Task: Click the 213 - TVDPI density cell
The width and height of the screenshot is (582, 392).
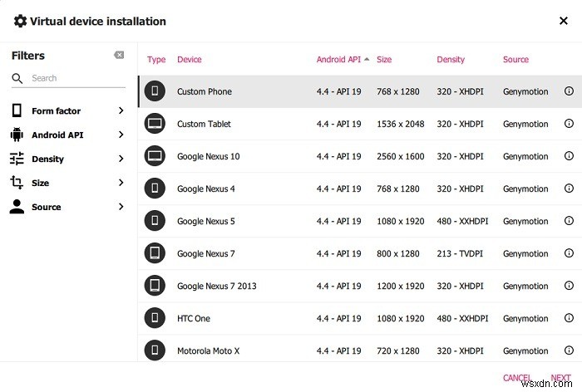Action: point(460,253)
